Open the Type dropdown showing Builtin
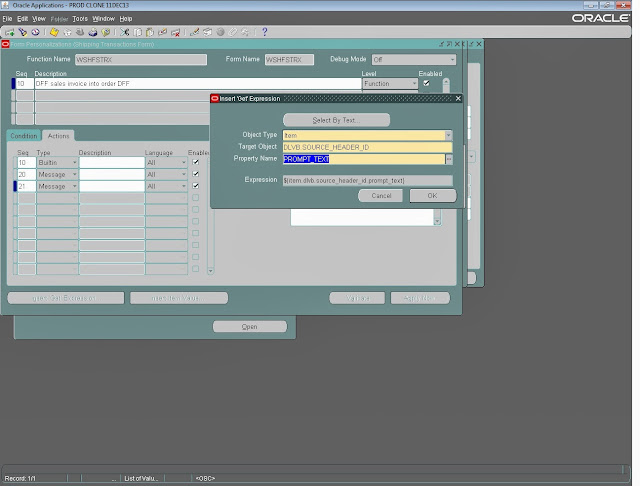 click(74, 162)
